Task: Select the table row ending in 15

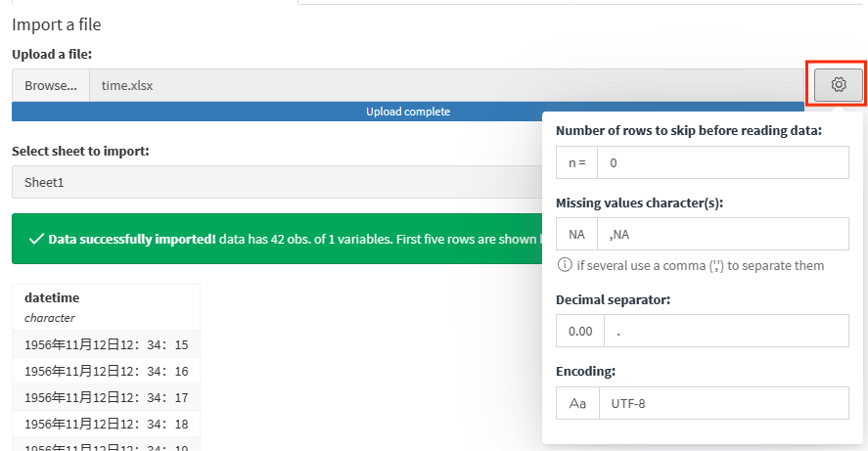Action: pyautogui.click(x=106, y=345)
